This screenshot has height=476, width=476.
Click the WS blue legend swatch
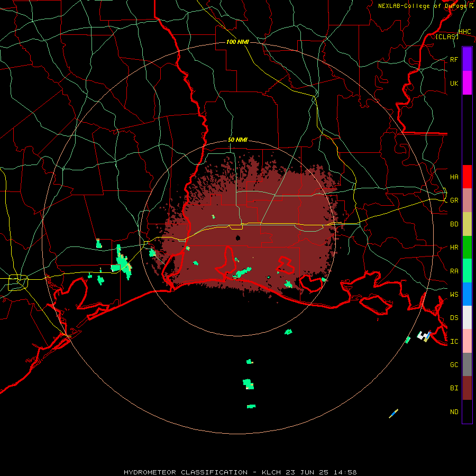(467, 294)
